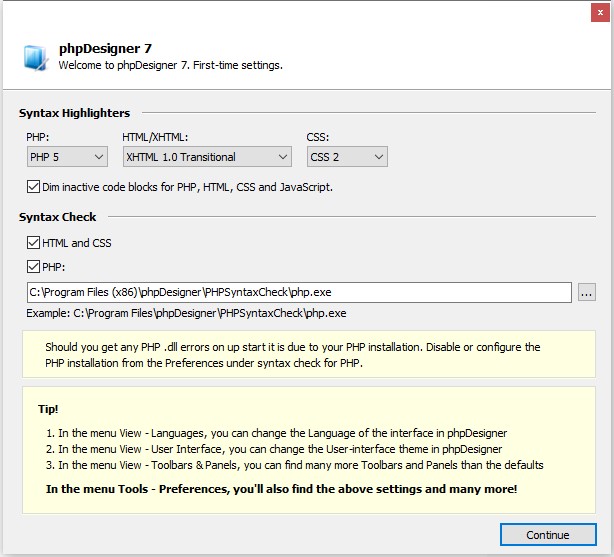
Task: Click the Syntax Highlighters heading
Action: coord(74,113)
